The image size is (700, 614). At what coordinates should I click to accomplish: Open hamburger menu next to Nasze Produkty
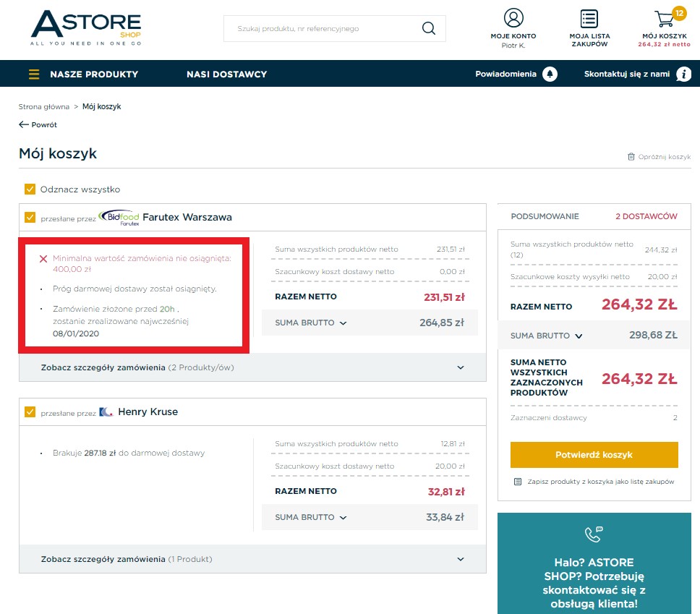click(34, 74)
